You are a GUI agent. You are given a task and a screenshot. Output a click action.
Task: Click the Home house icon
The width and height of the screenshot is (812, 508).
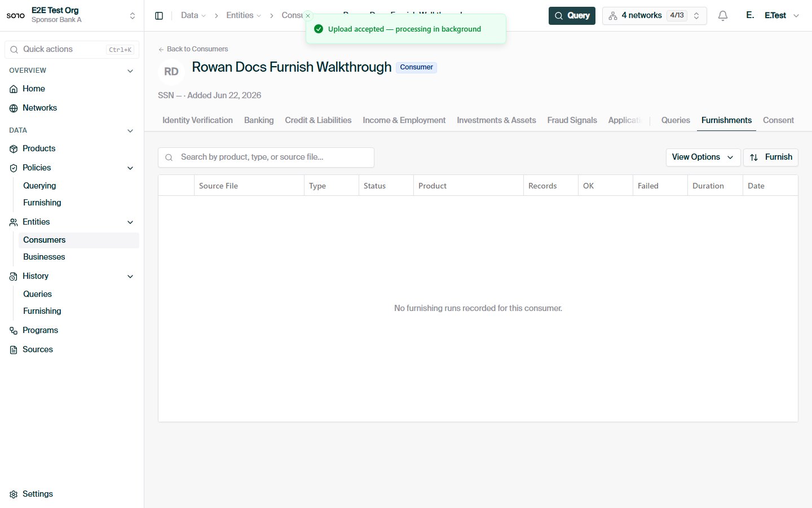pyautogui.click(x=14, y=89)
